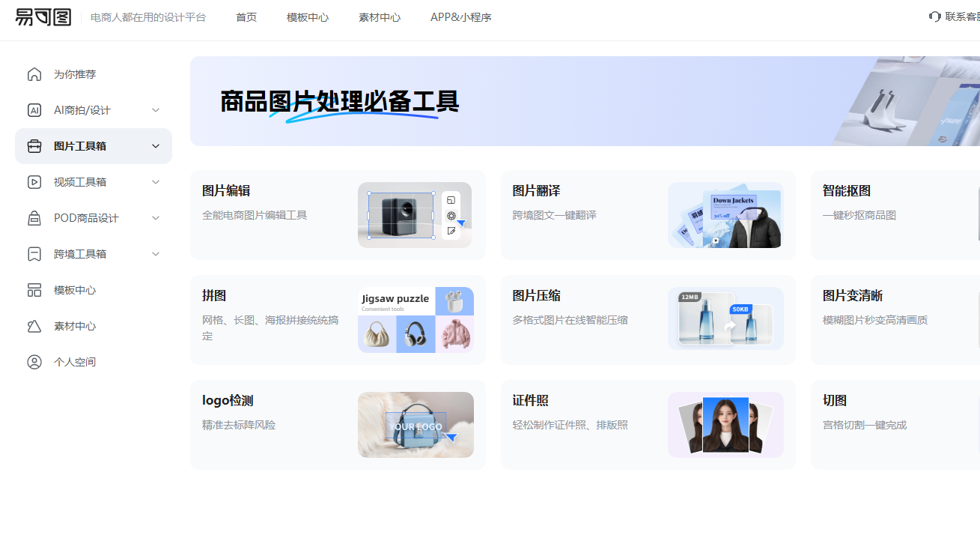Click the bookmark icon beside 跨境工具箱

pyautogui.click(x=34, y=254)
